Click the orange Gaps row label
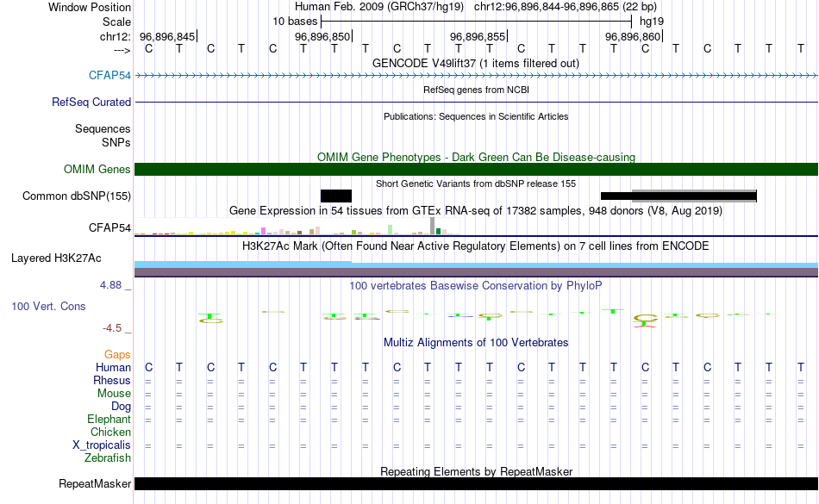Image resolution: width=819 pixels, height=504 pixels. 117,355
